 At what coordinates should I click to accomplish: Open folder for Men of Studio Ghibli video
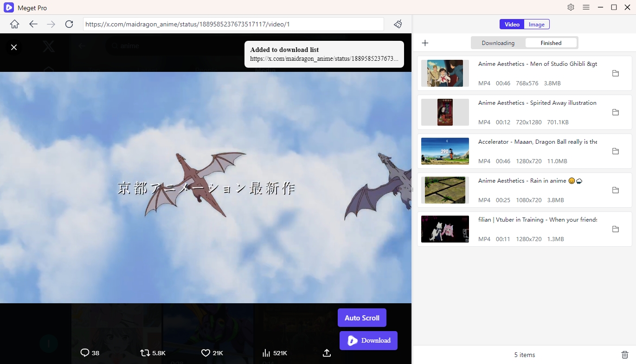pos(616,73)
